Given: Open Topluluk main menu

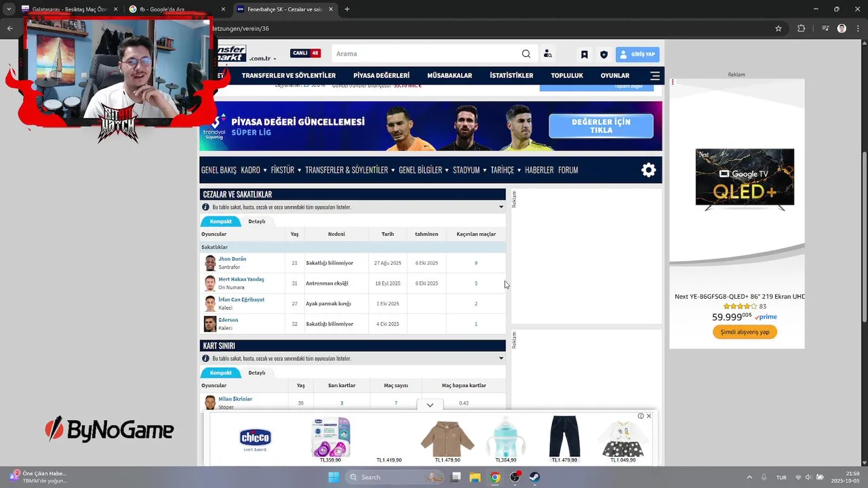Looking at the screenshot, I should [x=567, y=75].
